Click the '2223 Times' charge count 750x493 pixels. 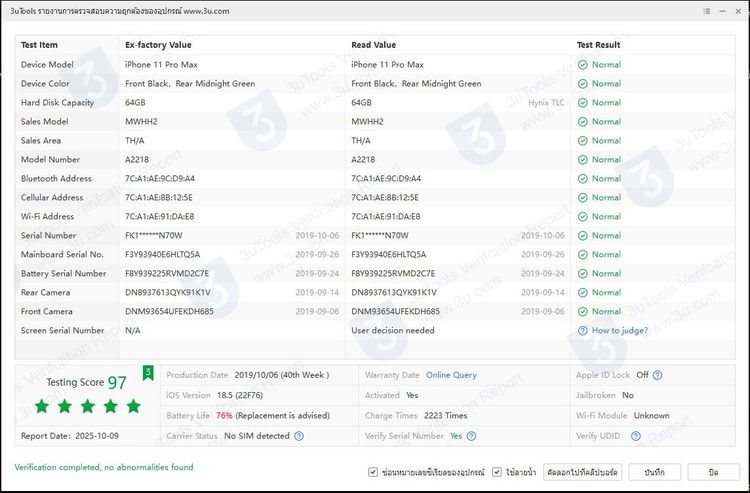(445, 416)
